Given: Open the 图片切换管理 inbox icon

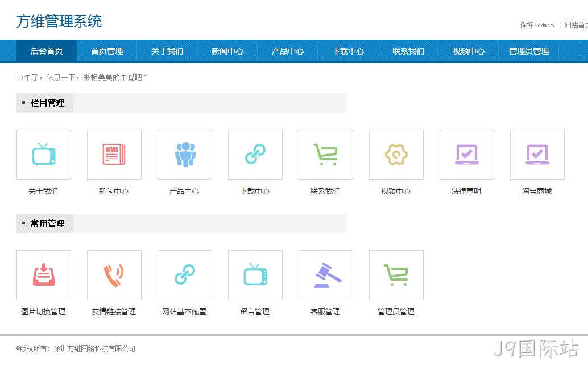Looking at the screenshot, I should 43,275.
